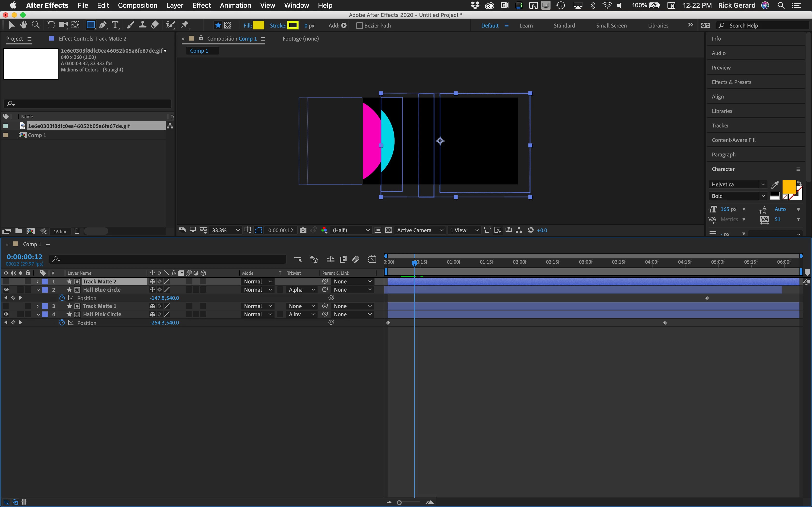Delete selected item with trash icon

[x=77, y=231]
